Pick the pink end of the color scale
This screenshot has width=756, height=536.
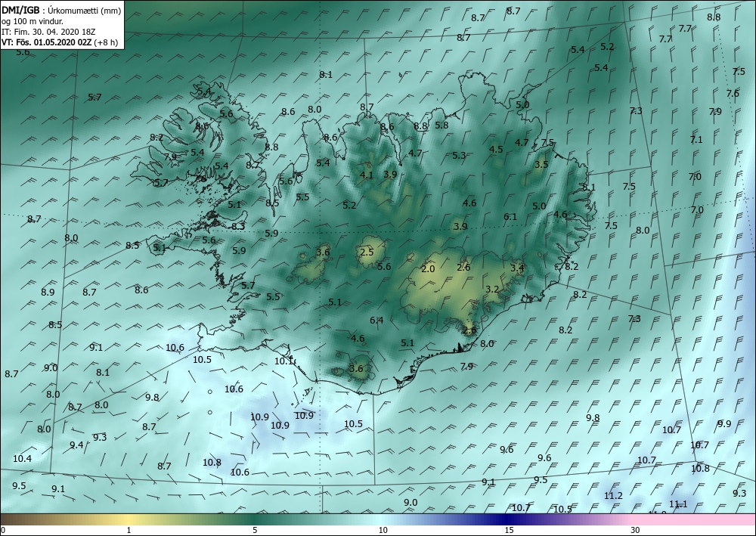click(x=694, y=519)
